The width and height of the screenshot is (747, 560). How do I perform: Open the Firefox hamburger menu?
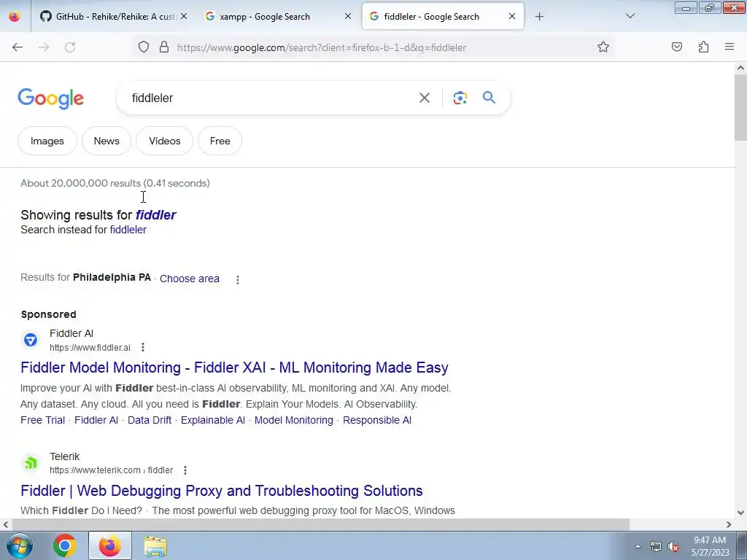point(729,47)
